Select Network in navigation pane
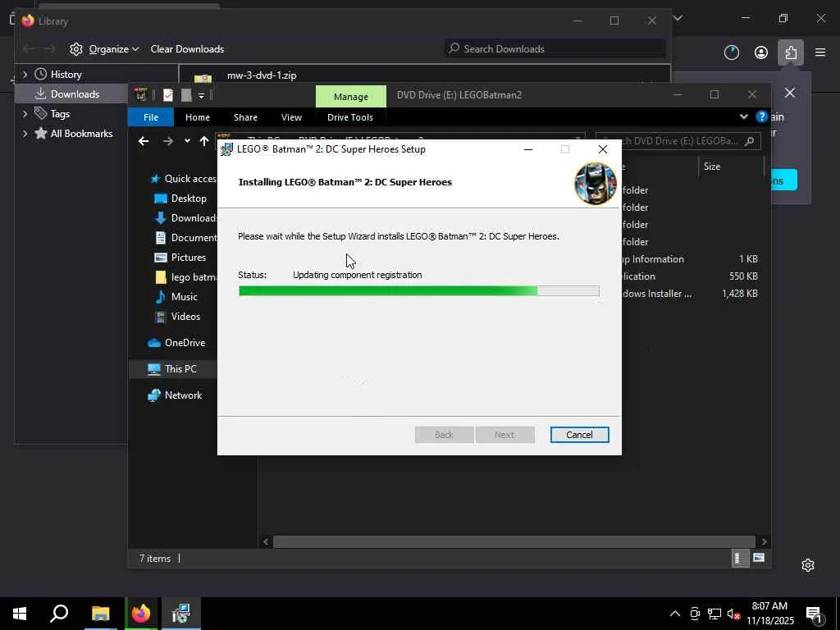Image resolution: width=840 pixels, height=630 pixels. (176, 395)
